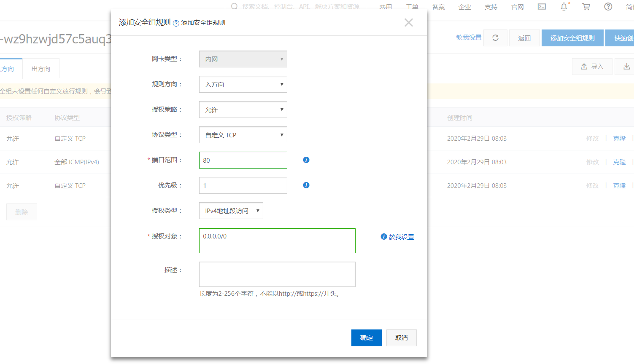Switch to the 出方向 tab
This screenshot has width=634, height=364.
(x=41, y=69)
